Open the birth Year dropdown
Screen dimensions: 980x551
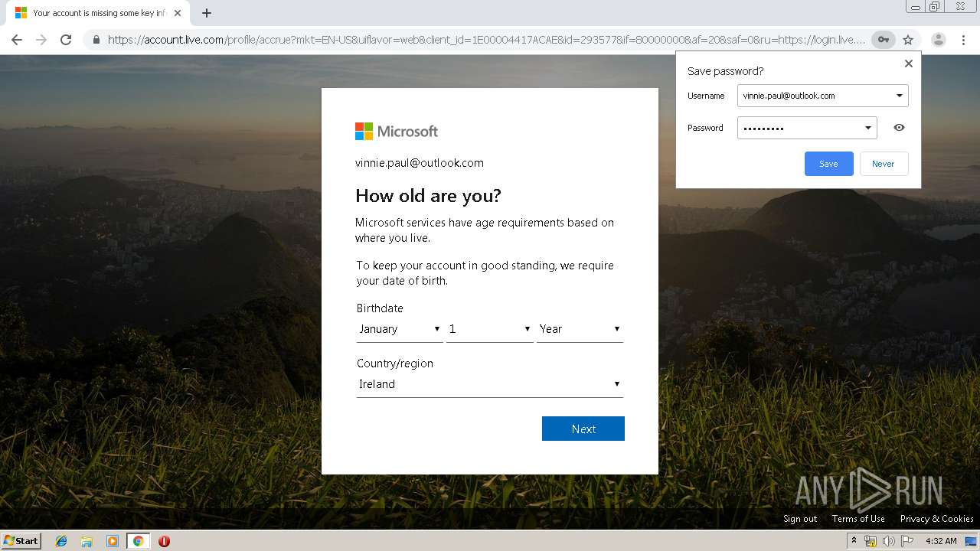tap(580, 329)
